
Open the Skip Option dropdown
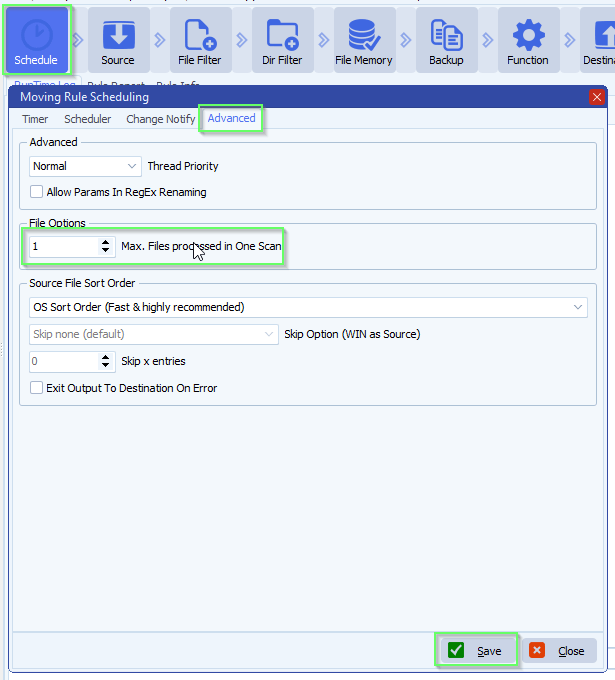pos(154,334)
